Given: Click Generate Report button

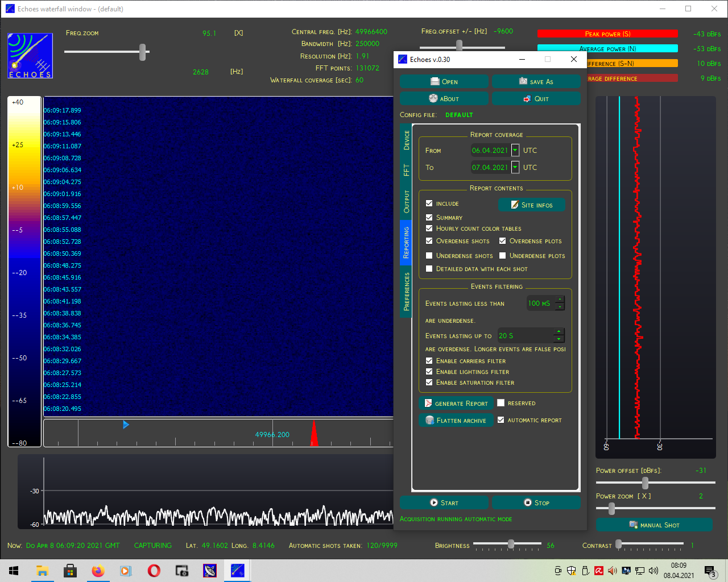Looking at the screenshot, I should pyautogui.click(x=456, y=403).
